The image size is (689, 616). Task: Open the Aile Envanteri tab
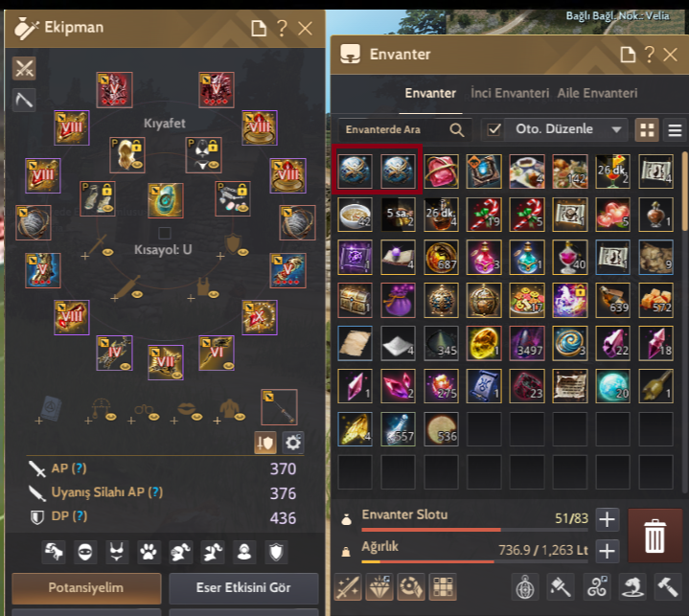597,93
